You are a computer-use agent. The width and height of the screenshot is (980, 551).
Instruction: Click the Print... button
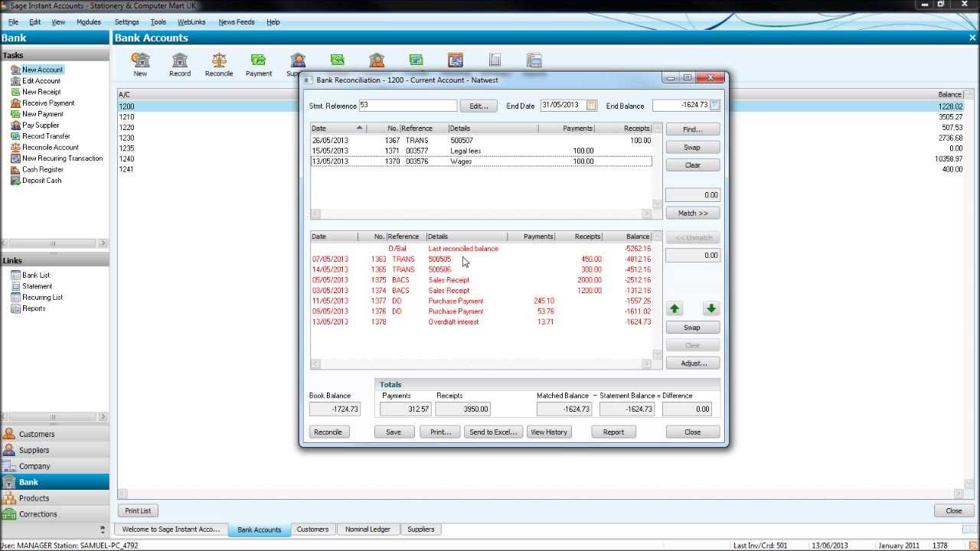[x=440, y=432]
